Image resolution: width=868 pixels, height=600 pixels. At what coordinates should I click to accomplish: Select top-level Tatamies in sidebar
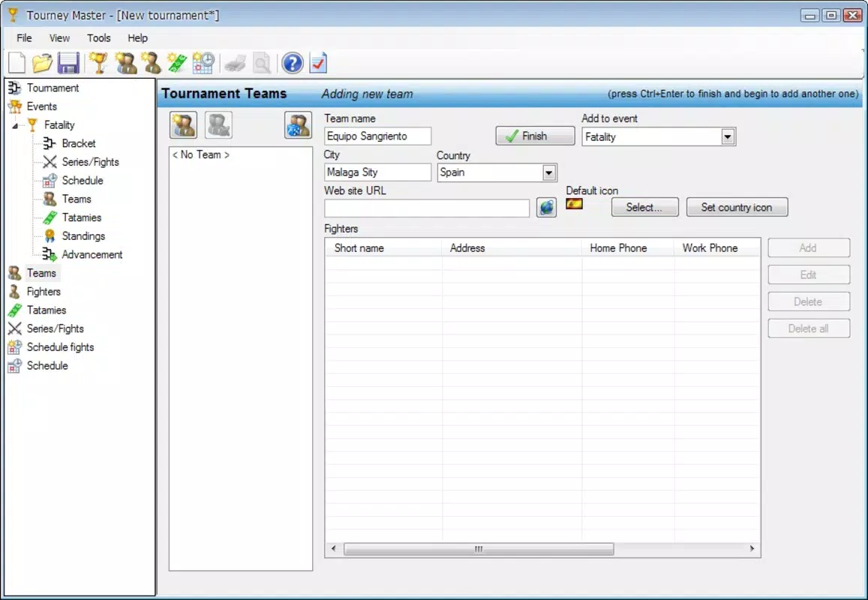47,310
